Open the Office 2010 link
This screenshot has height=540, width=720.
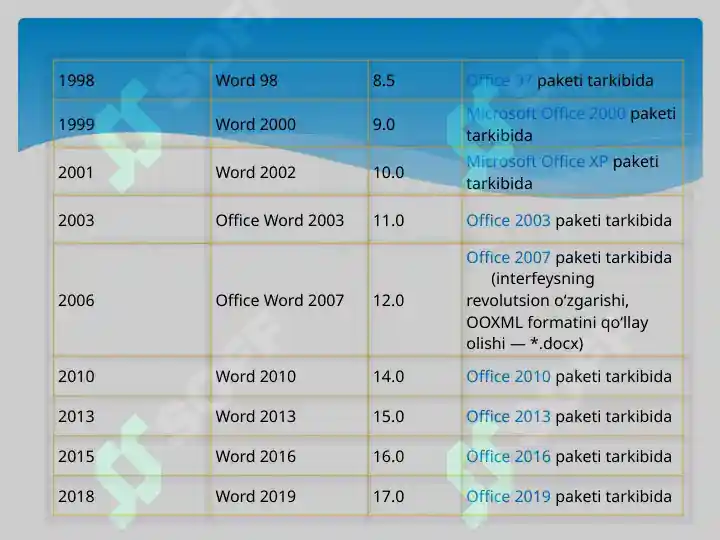(508, 377)
